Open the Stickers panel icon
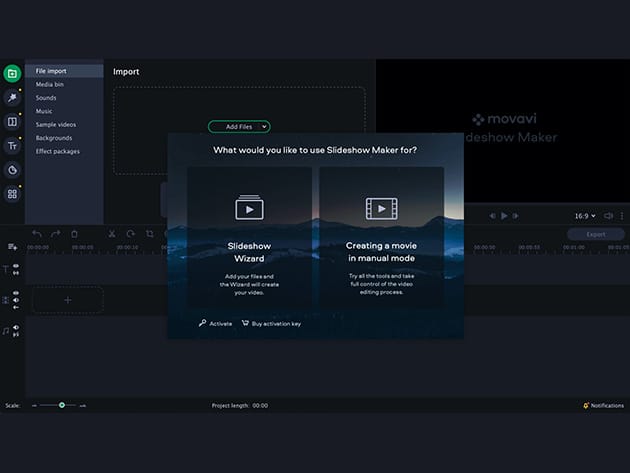The image size is (630, 473). pyautogui.click(x=12, y=170)
